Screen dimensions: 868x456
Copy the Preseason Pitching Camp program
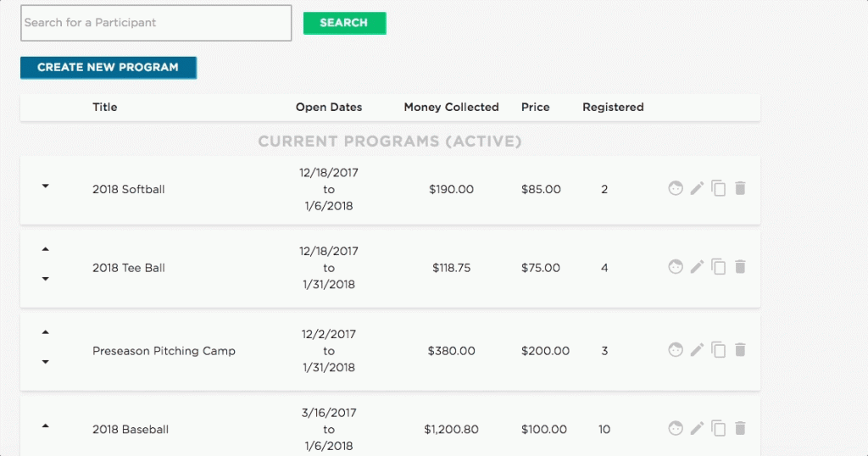coord(718,349)
